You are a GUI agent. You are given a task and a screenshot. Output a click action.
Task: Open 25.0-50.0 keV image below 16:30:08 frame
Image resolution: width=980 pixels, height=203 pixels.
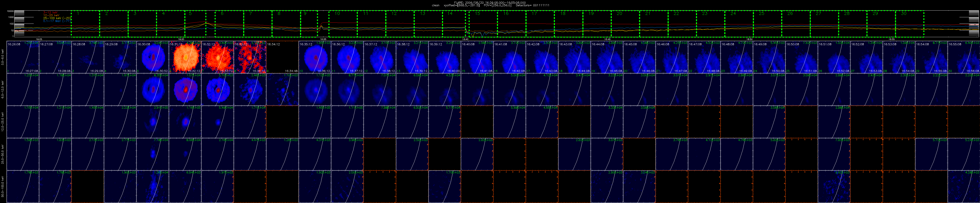click(x=153, y=154)
